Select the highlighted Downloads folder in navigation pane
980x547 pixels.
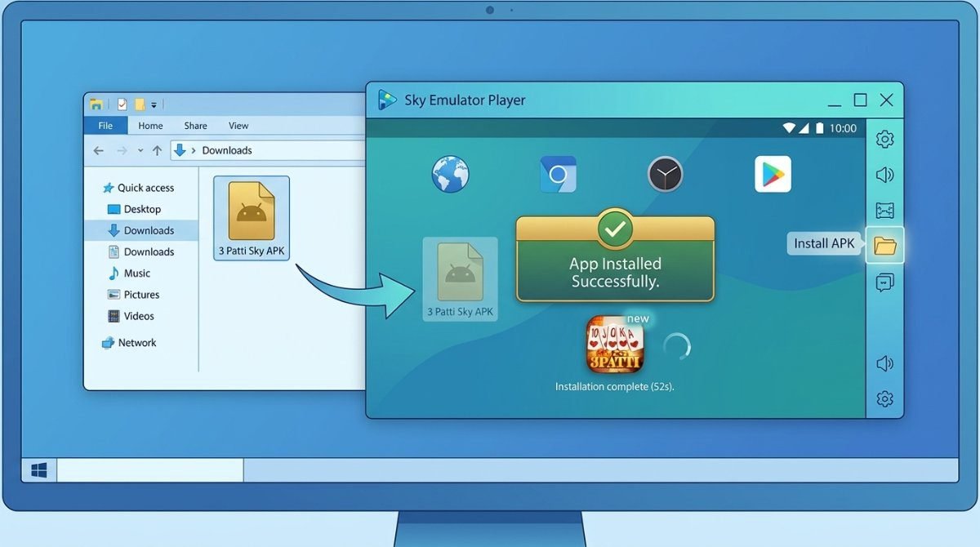click(x=141, y=230)
